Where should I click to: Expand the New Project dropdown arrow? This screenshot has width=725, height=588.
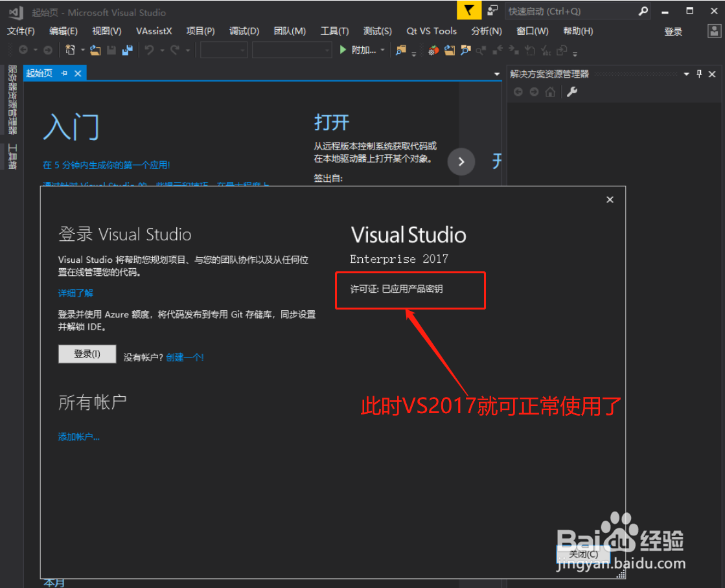point(83,50)
